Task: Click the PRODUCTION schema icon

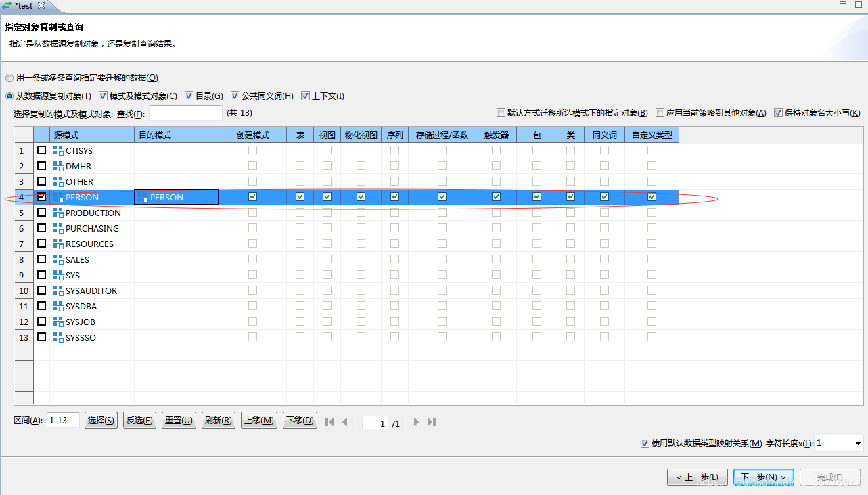Action: [x=58, y=213]
